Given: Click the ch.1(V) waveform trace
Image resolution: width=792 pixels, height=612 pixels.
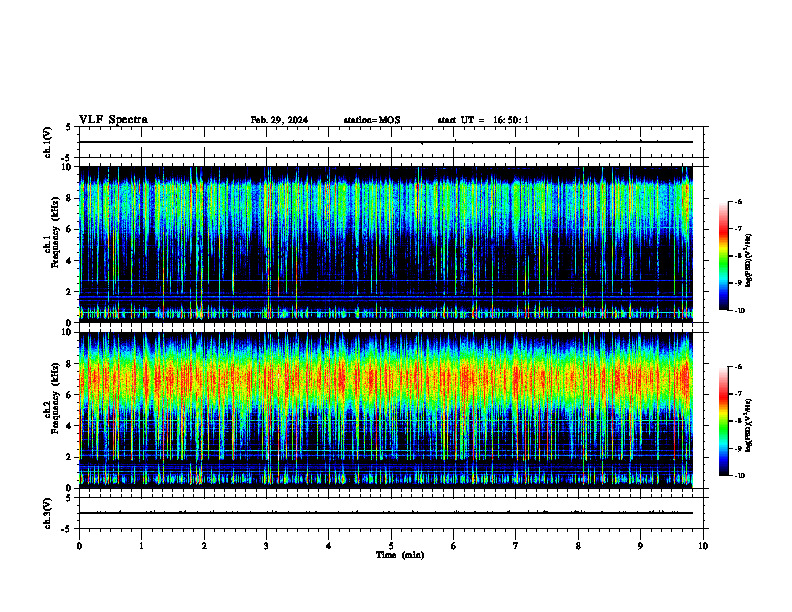Looking at the screenshot, I should tap(385, 142).
